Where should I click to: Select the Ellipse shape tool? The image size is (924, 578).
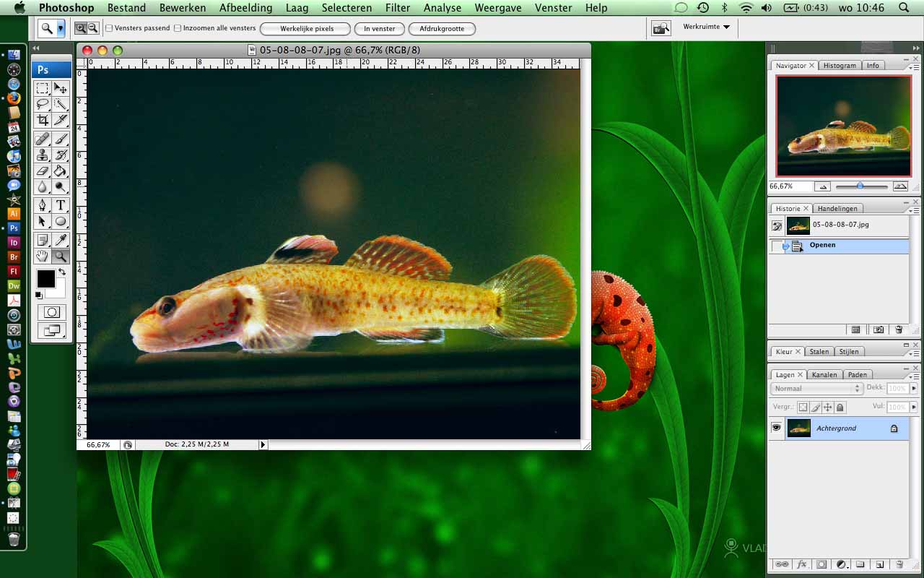point(61,221)
